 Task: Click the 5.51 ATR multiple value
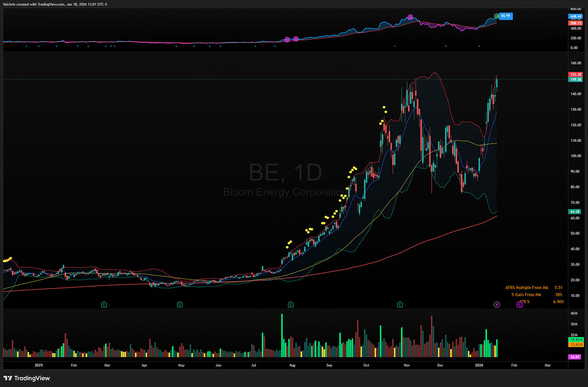[x=558, y=288]
